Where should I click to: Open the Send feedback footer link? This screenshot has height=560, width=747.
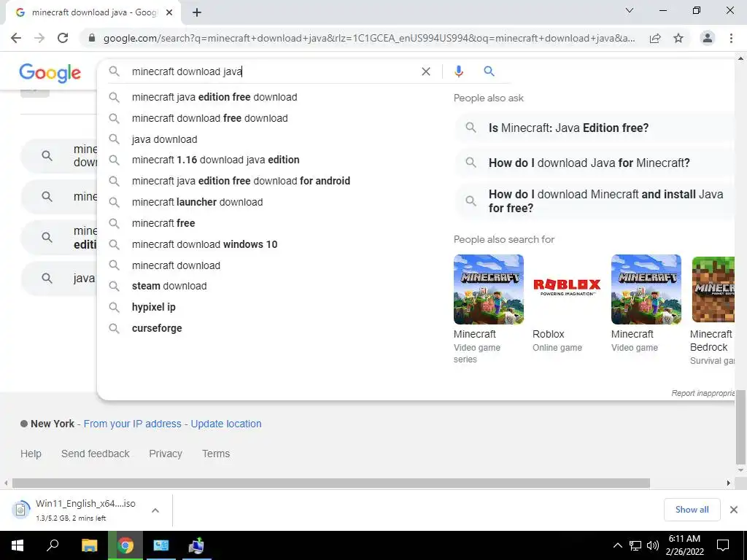pyautogui.click(x=96, y=454)
